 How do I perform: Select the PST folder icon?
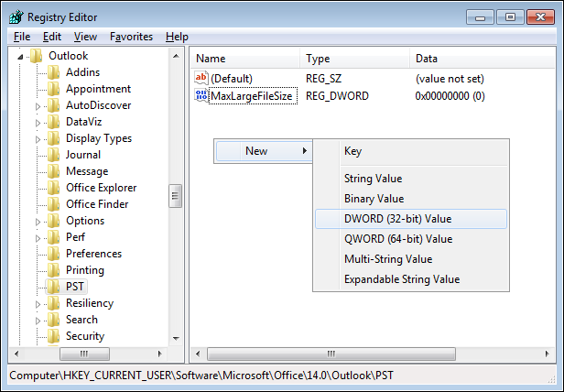tap(54, 287)
